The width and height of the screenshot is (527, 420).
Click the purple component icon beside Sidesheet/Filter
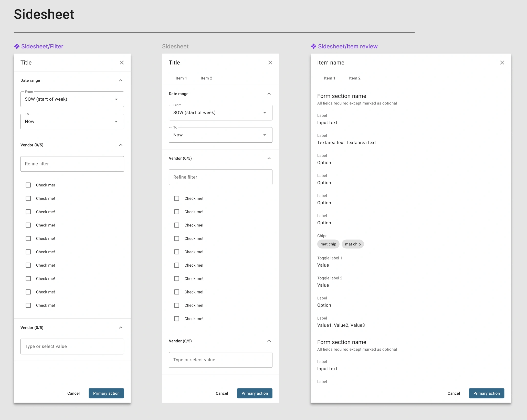(x=17, y=46)
